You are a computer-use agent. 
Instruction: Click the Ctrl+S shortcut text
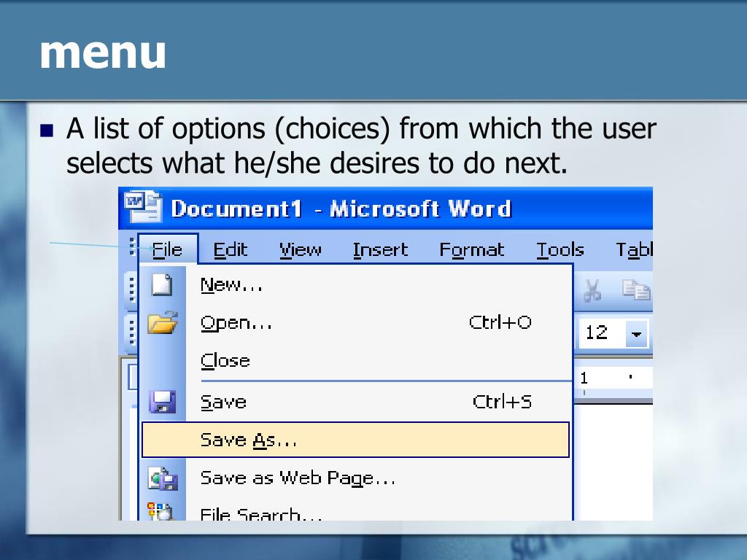(x=502, y=402)
